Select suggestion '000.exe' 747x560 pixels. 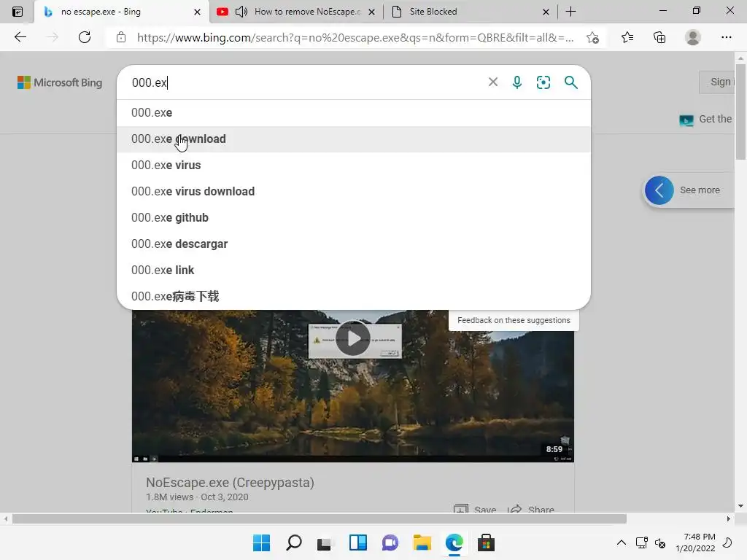[x=354, y=113]
